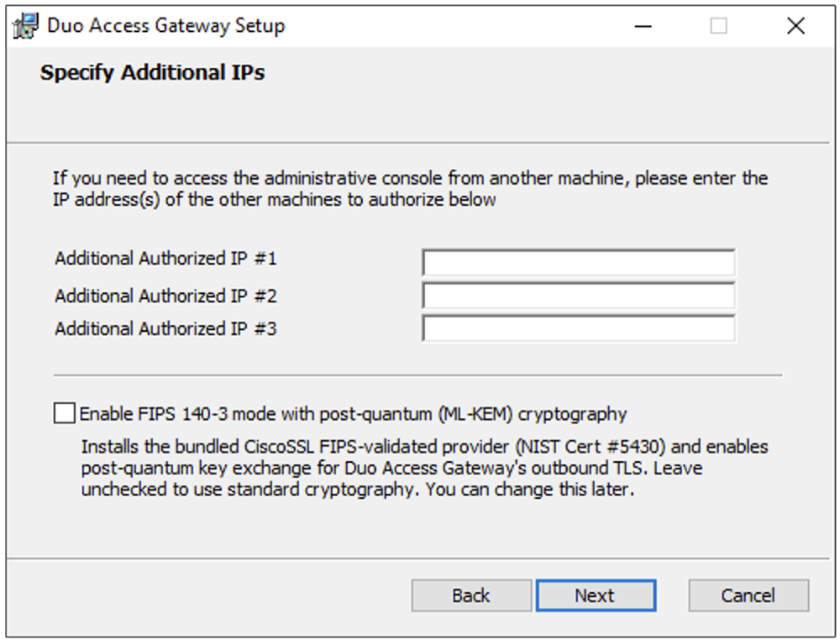Focus the Additional Authorized IP #2 field
Image resolution: width=840 pixels, height=640 pixels.
click(x=579, y=296)
